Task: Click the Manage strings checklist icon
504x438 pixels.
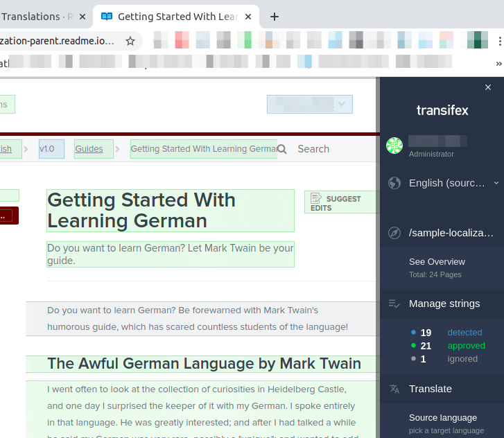Action: tap(394, 304)
